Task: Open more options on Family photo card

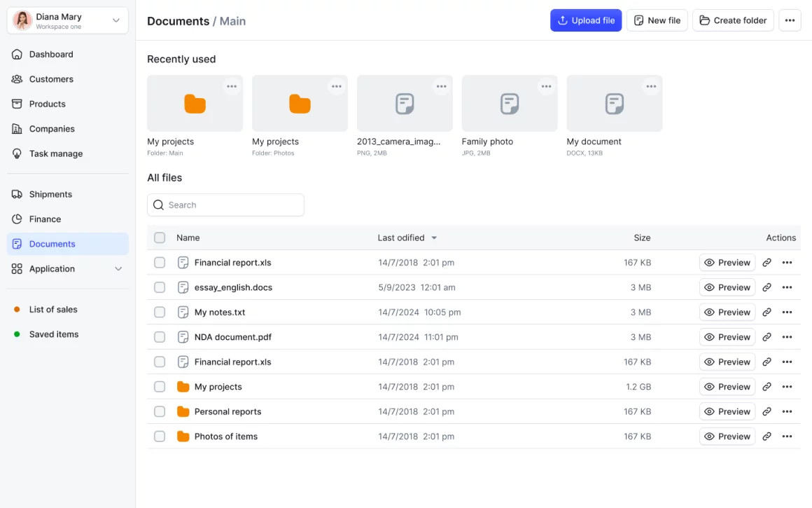Action: (x=546, y=87)
